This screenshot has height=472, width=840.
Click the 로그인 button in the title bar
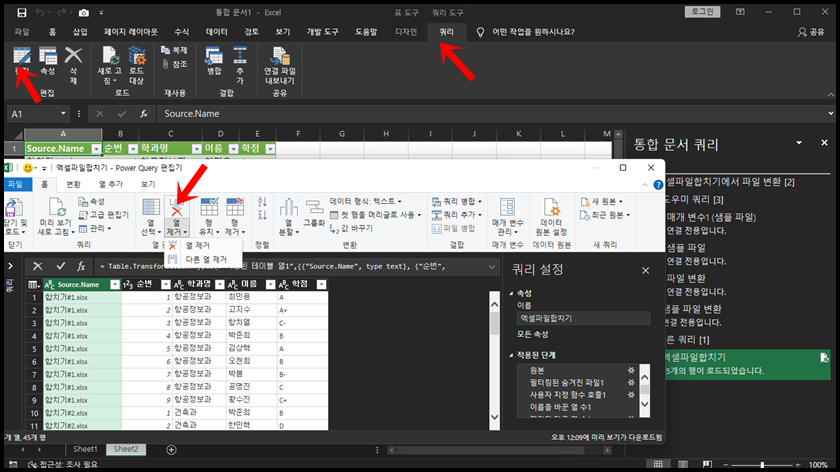[702, 12]
